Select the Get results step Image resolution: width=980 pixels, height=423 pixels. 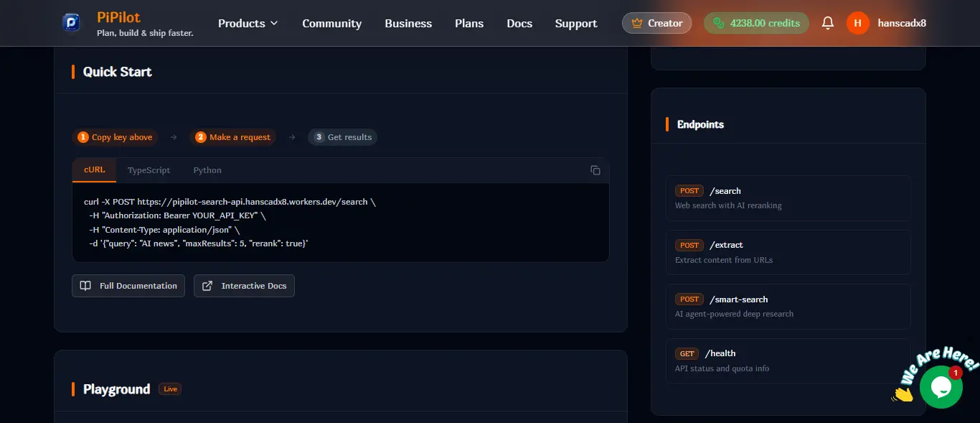click(343, 137)
